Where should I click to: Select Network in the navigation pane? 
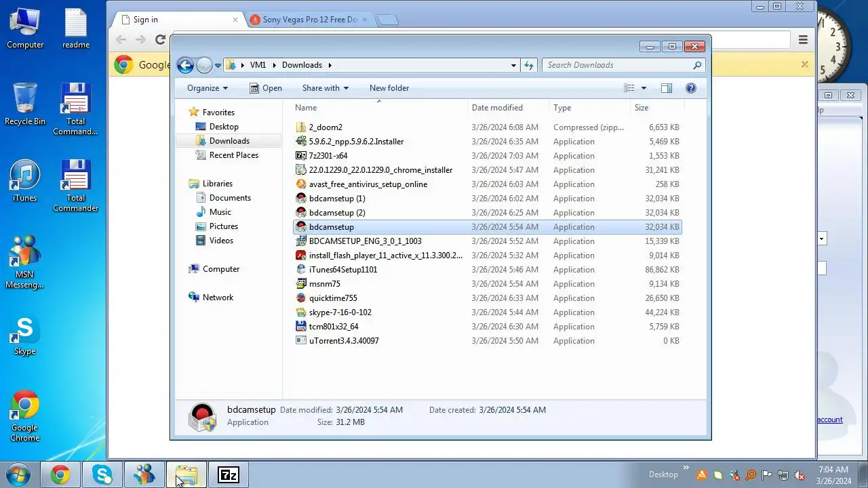[218, 298]
